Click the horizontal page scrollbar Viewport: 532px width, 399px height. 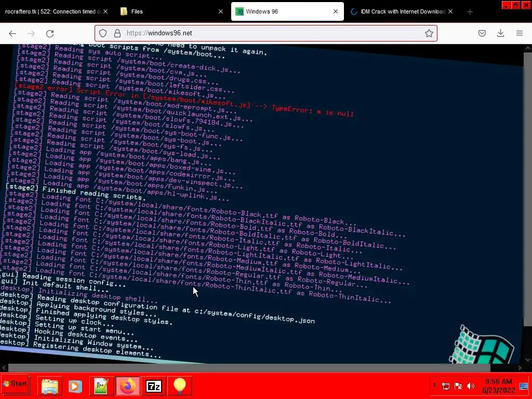coord(249,367)
